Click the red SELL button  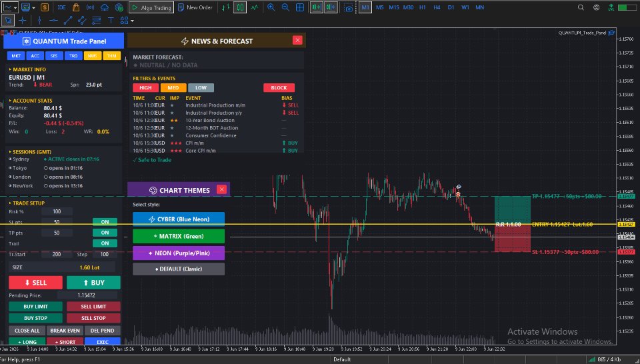(x=35, y=283)
